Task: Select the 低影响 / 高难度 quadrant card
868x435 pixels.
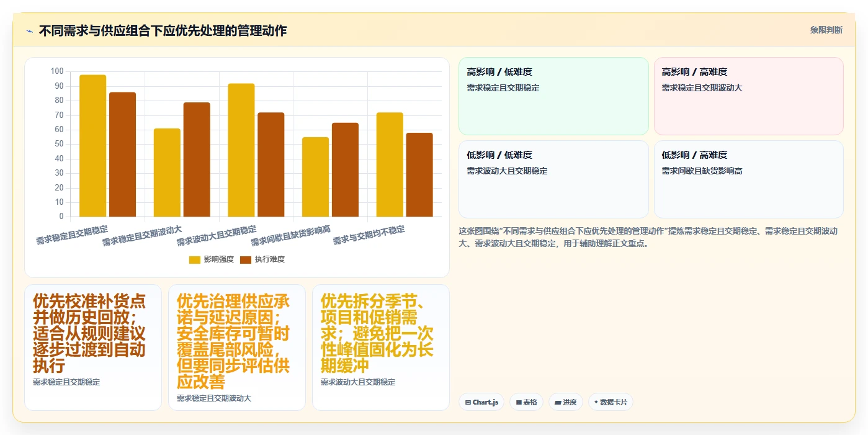Action: (x=749, y=179)
